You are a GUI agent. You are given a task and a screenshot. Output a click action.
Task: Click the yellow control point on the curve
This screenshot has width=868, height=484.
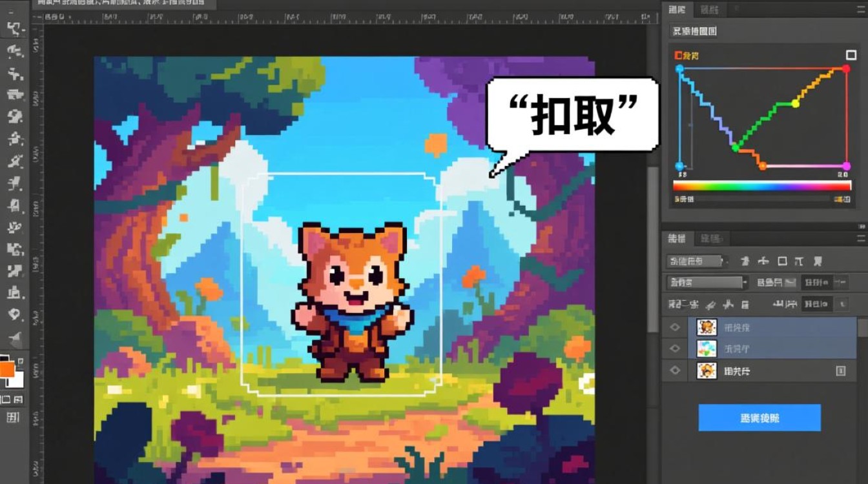795,103
